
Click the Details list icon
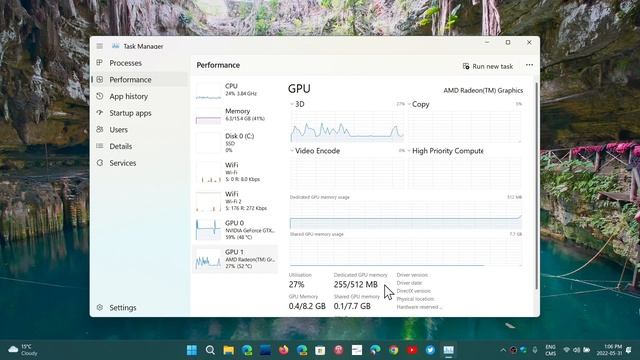pyautogui.click(x=100, y=146)
